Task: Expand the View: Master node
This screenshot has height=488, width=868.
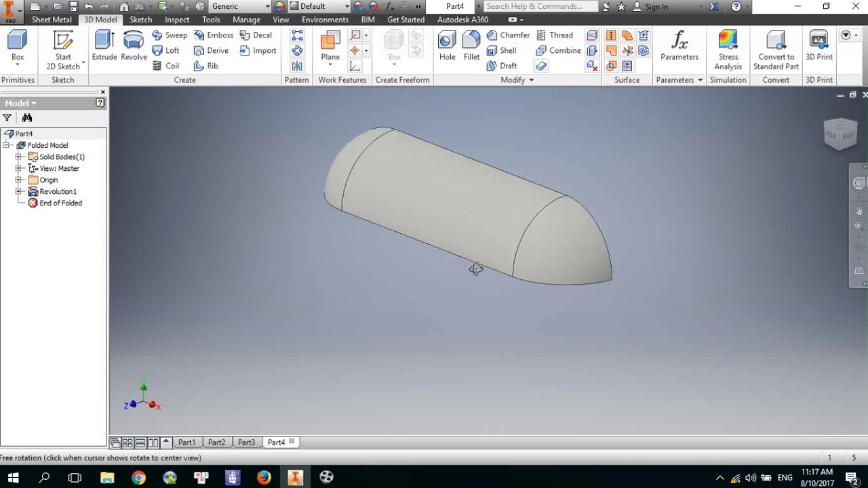Action: pos(19,168)
